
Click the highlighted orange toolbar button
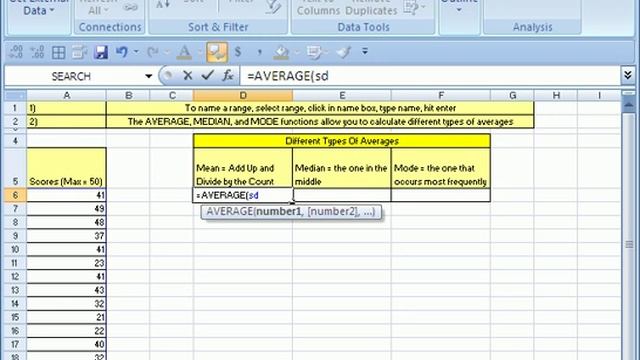[x=217, y=52]
